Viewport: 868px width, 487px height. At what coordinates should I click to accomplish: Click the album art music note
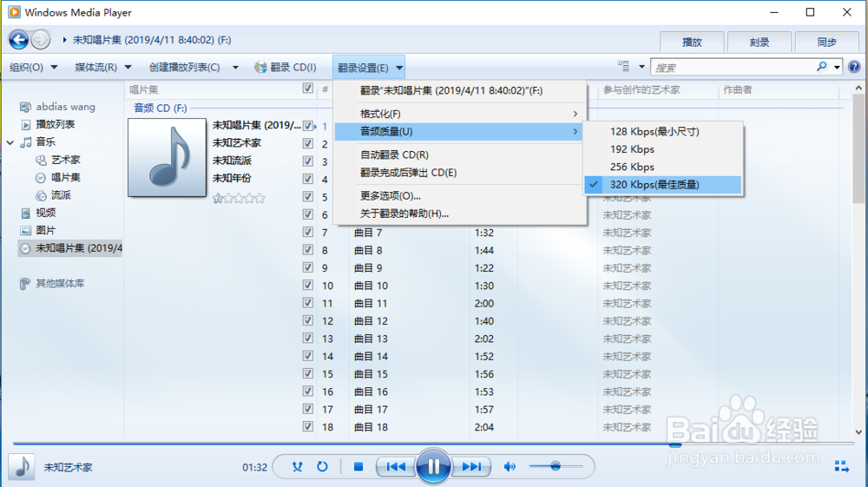pyautogui.click(x=167, y=158)
